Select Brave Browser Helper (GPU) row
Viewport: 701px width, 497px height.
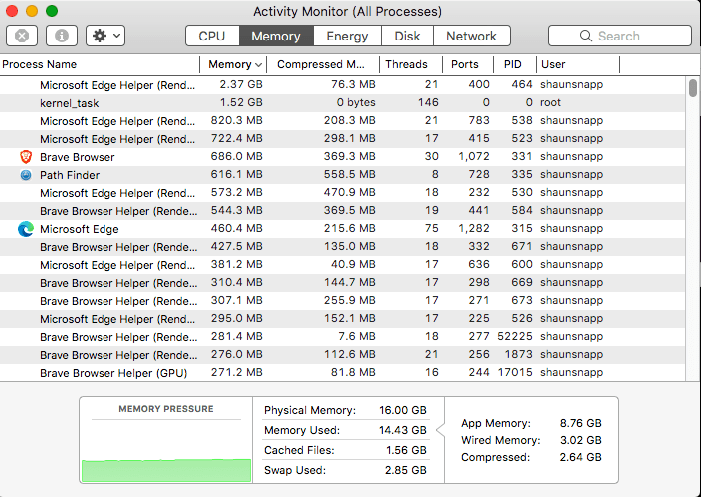(x=342, y=373)
